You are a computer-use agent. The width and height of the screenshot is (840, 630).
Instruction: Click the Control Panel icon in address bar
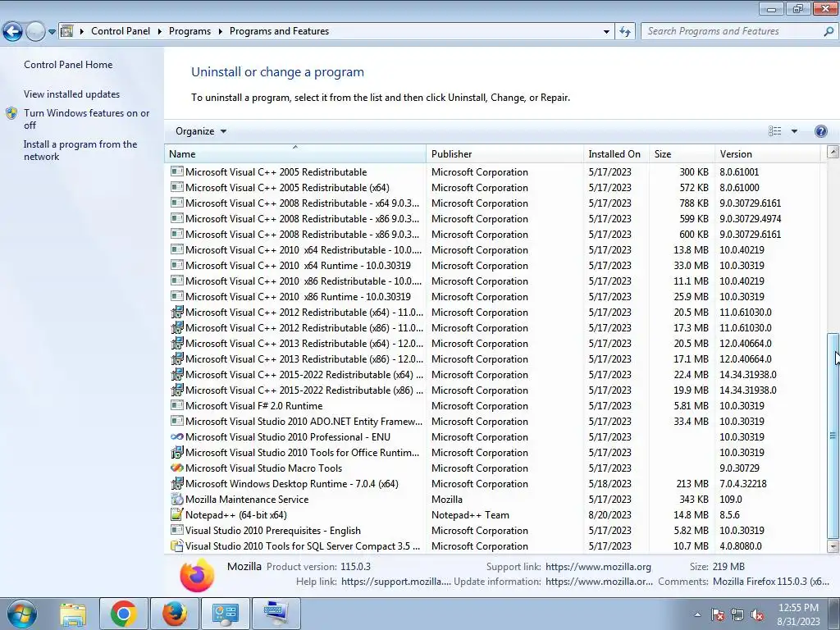tap(67, 31)
